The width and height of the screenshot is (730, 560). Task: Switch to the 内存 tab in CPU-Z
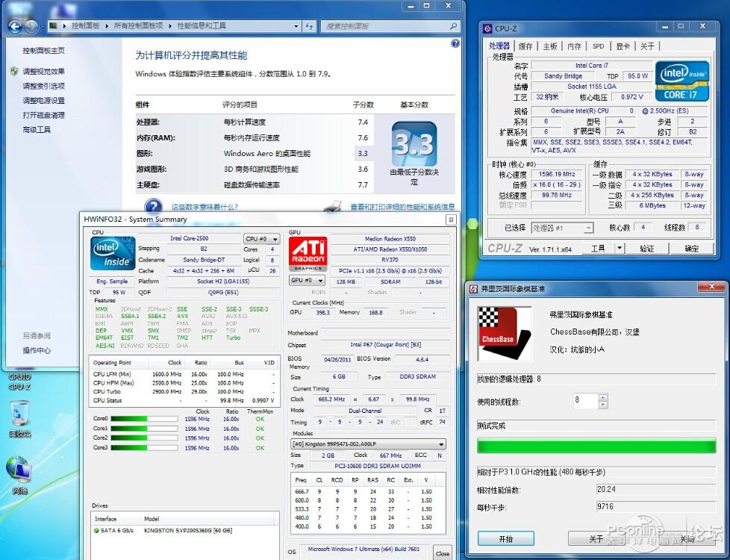[574, 46]
